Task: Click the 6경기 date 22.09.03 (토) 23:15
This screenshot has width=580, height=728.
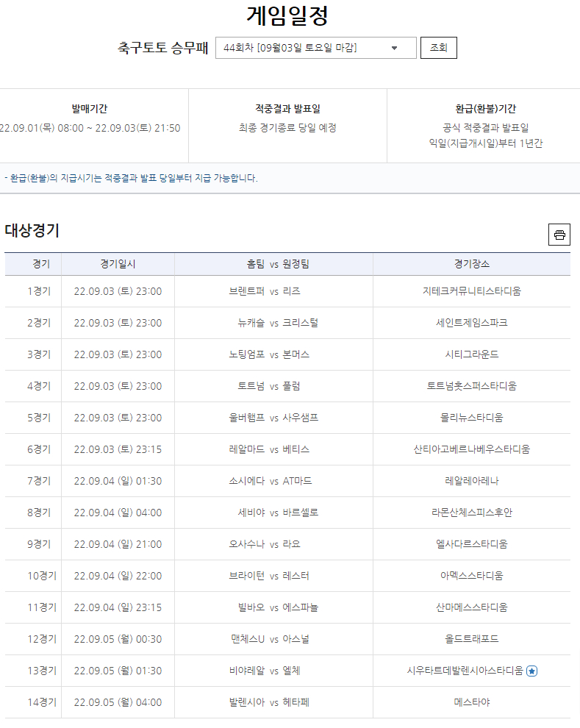Action: coord(118,449)
